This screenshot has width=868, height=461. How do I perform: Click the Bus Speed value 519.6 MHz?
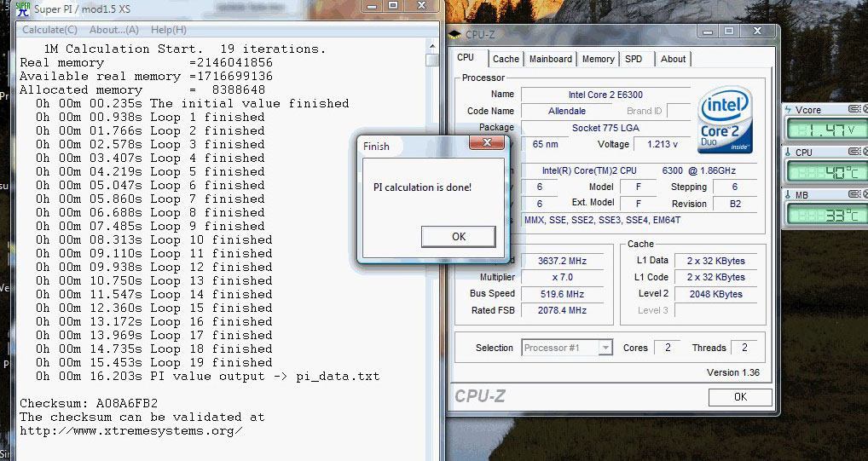pos(562,294)
